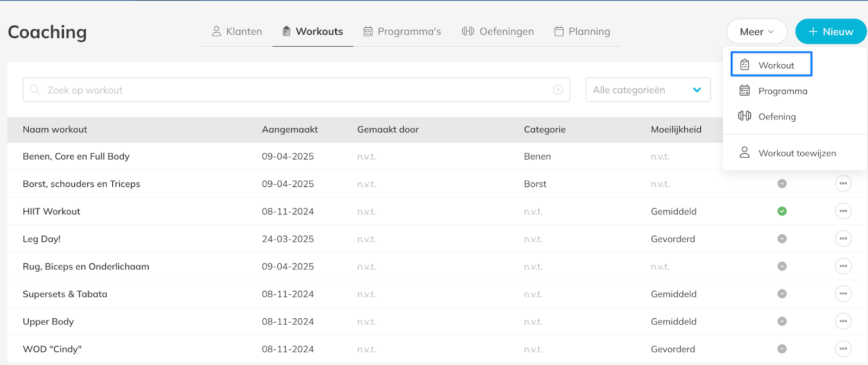This screenshot has width=868, height=365.
Task: Open the three-dot menu for Upper Body
Action: 843,322
